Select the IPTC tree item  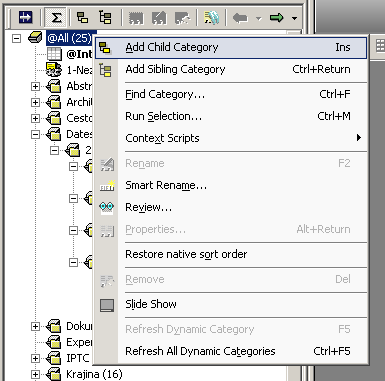pyautogui.click(x=78, y=358)
